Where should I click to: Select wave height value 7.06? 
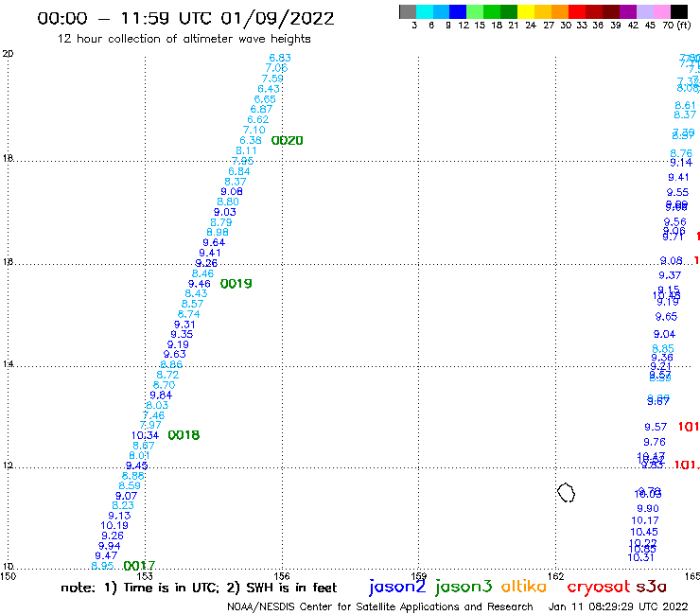[276, 68]
